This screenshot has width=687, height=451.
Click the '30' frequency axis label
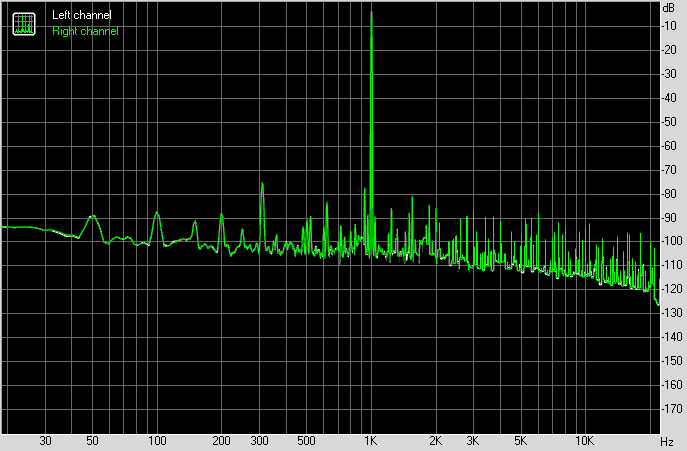[x=45, y=441]
